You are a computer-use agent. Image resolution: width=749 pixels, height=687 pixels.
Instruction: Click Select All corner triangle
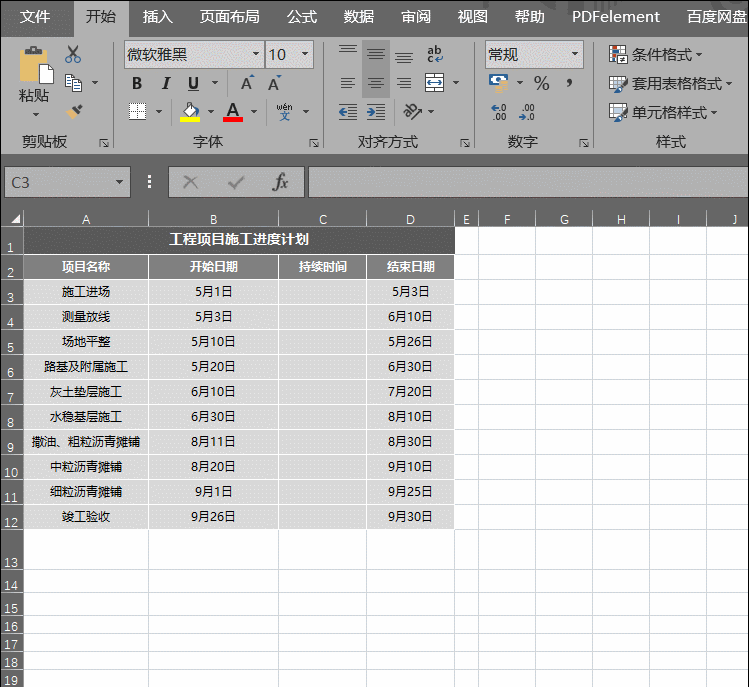[x=15, y=219]
